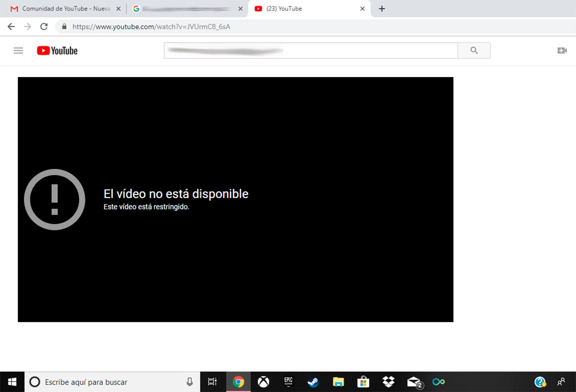The width and height of the screenshot is (576, 392).
Task: Reload the page with the refresh button
Action: point(44,27)
